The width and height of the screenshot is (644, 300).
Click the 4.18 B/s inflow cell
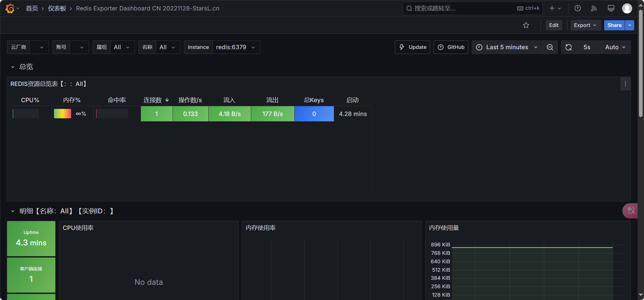pyautogui.click(x=230, y=114)
